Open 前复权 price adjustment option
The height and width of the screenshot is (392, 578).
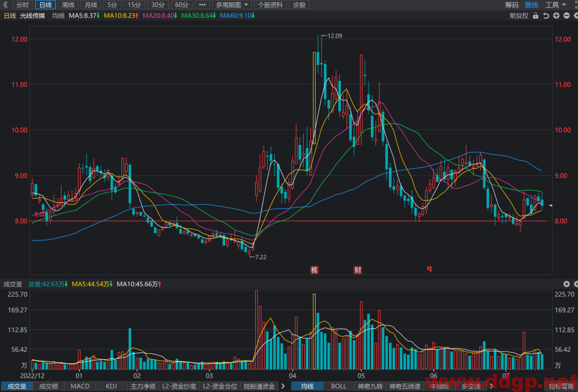pos(519,16)
